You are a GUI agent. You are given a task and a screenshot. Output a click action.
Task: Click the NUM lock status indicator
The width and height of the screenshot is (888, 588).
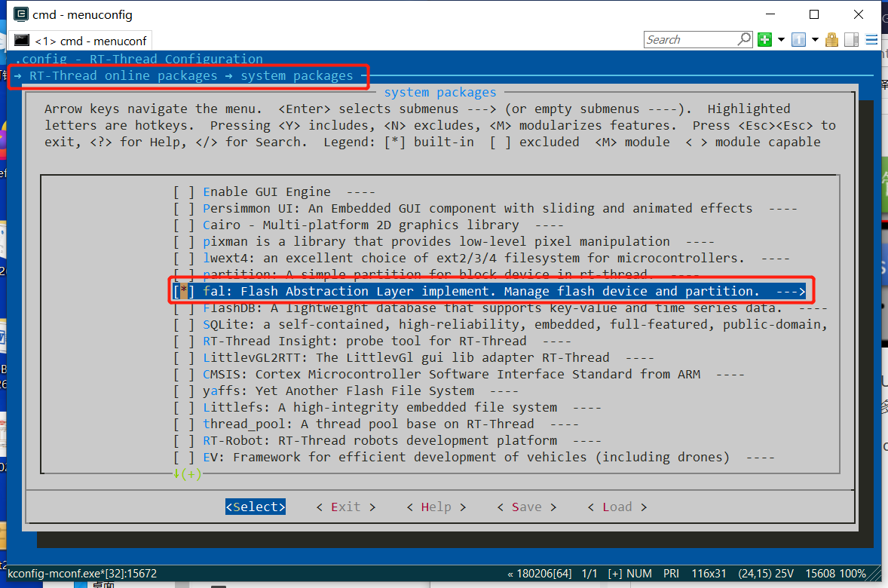[x=639, y=573]
